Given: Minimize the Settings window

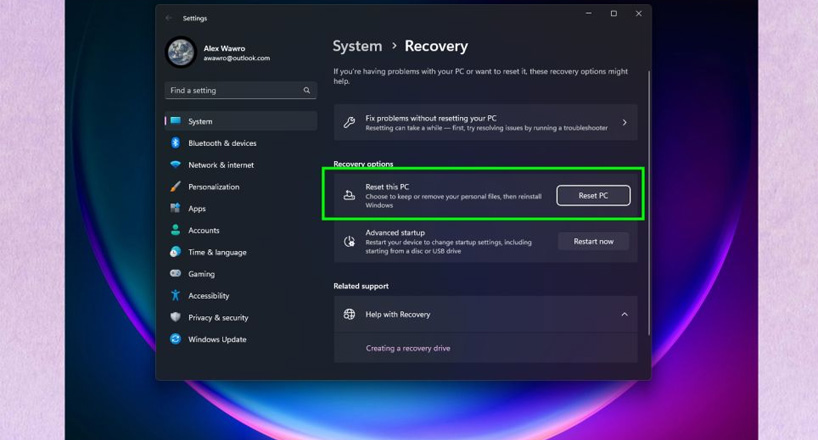Looking at the screenshot, I should tap(588, 14).
